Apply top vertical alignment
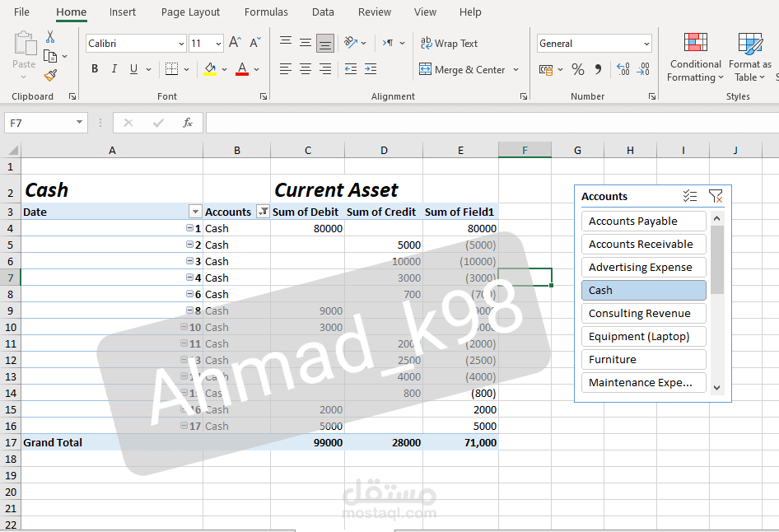The height and width of the screenshot is (532, 779). (286, 43)
